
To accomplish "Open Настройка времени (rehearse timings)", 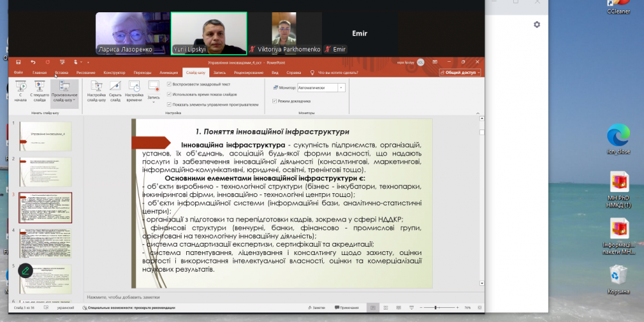I will 134,91.
